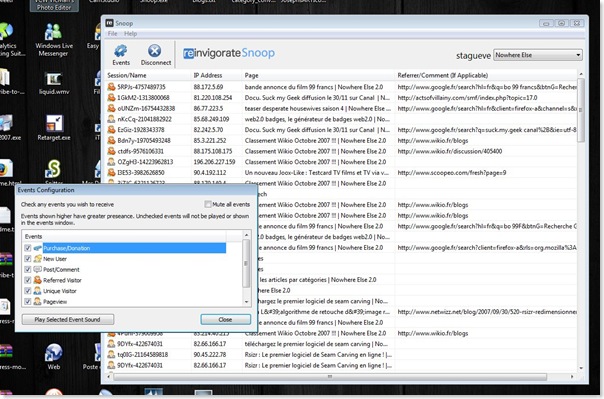Click IP address 90.4.192.112
Image resolution: width=604 pixels, height=399 pixels.
[210, 173]
